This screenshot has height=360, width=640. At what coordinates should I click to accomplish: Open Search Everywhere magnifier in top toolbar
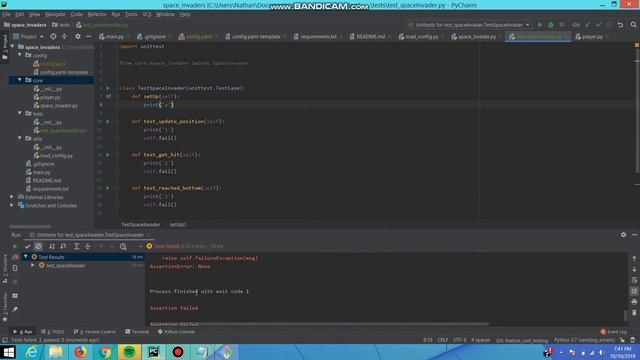coord(633,25)
